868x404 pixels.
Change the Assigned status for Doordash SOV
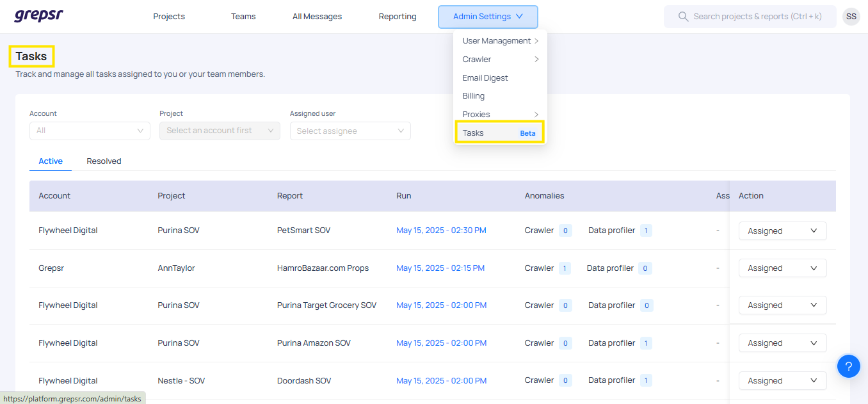coord(782,381)
